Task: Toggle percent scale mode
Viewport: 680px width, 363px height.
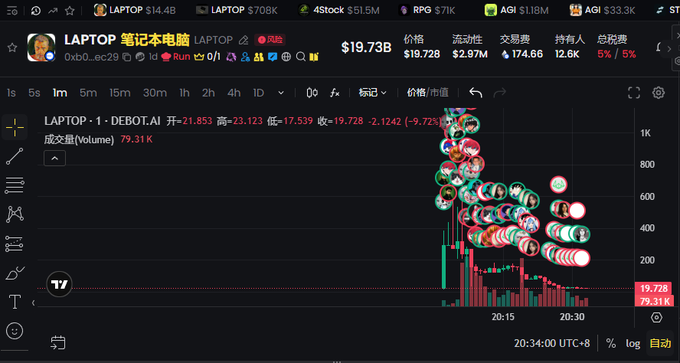Action: 611,343
